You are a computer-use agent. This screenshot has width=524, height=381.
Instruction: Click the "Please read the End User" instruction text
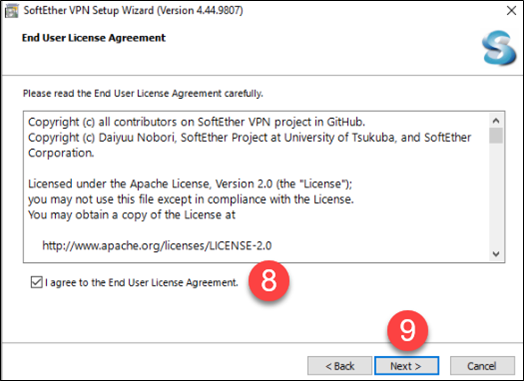click(143, 94)
